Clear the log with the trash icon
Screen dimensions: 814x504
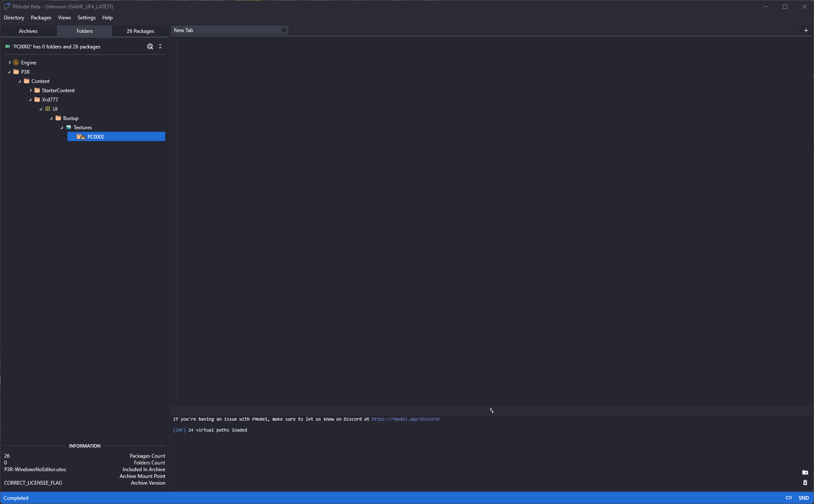pos(805,483)
